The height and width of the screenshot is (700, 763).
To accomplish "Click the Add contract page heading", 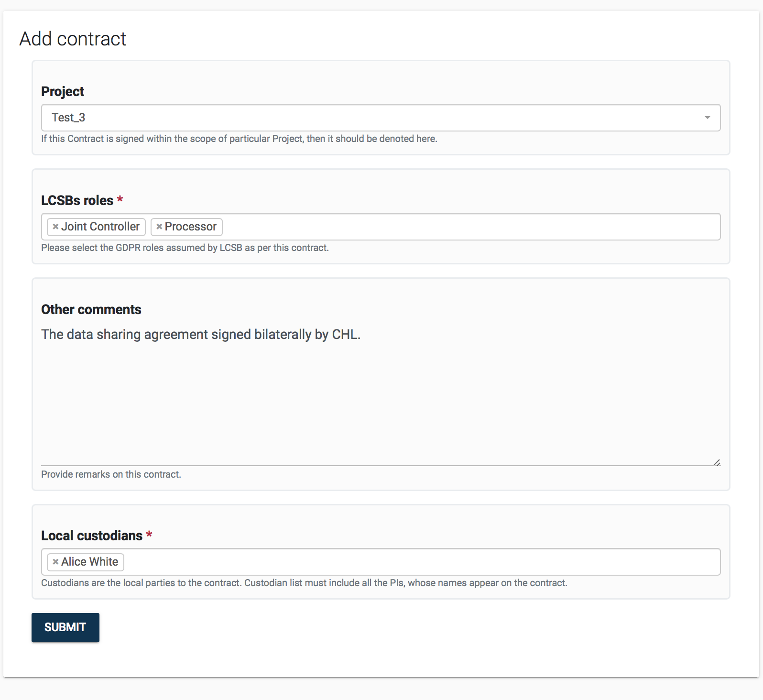I will [x=73, y=39].
